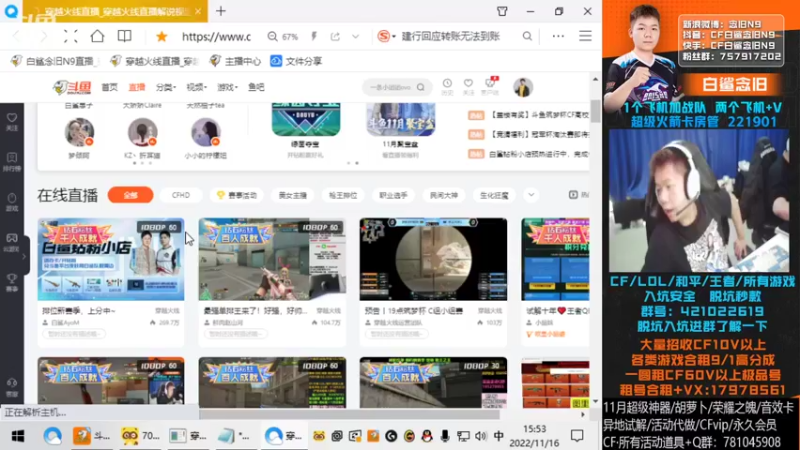
Task: Select the 全部 filter pill
Action: (131, 195)
